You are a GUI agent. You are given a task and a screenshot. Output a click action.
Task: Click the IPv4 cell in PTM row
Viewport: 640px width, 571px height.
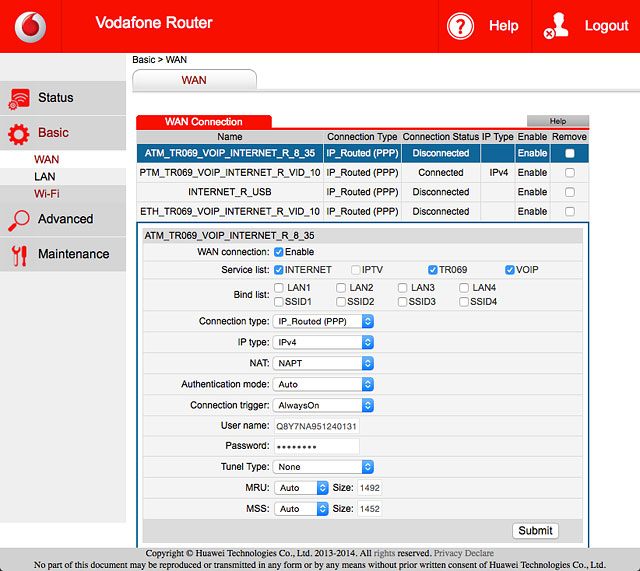click(498, 173)
